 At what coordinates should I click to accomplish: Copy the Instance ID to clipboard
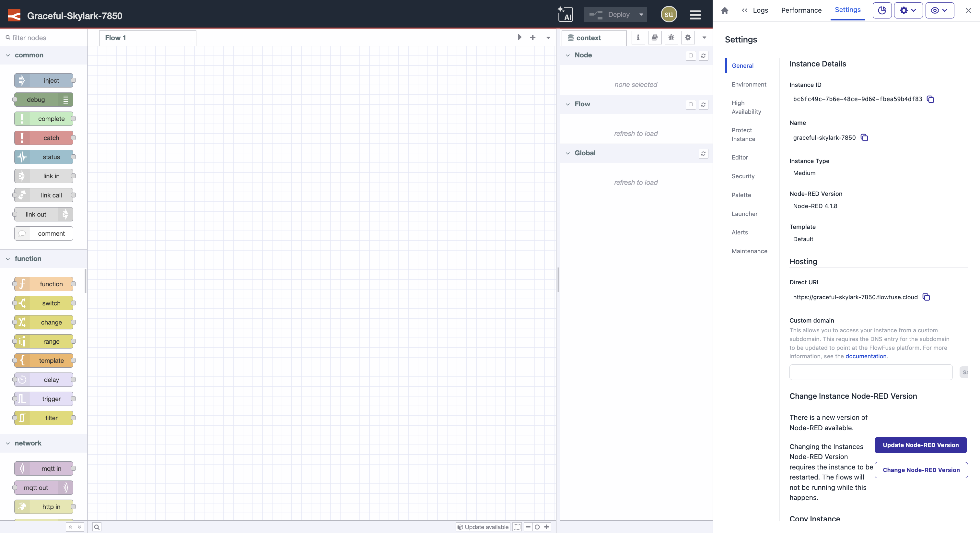(930, 99)
